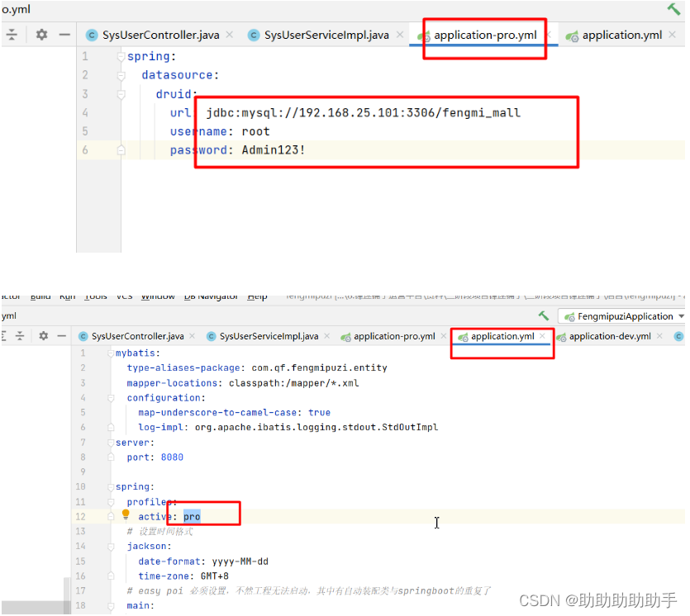The image size is (690, 616).
Task: Click the "log-impl" line with StdOutImpl
Action: pos(288,428)
